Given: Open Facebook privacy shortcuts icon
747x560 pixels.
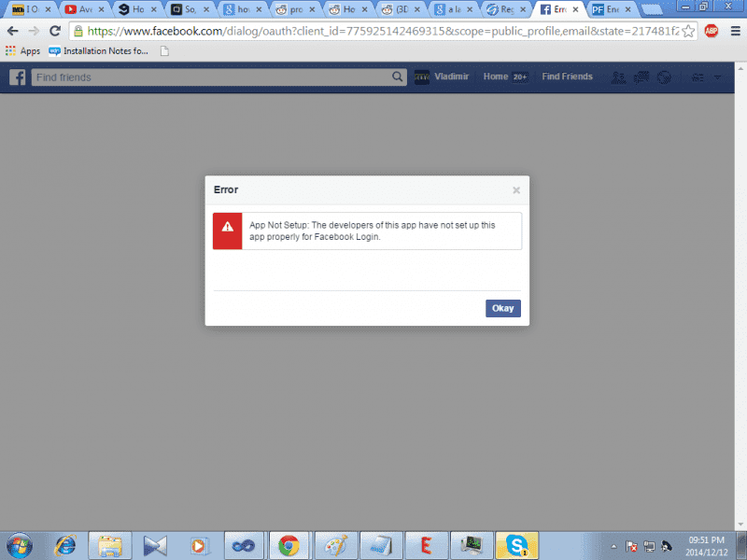Looking at the screenshot, I should click(698, 77).
